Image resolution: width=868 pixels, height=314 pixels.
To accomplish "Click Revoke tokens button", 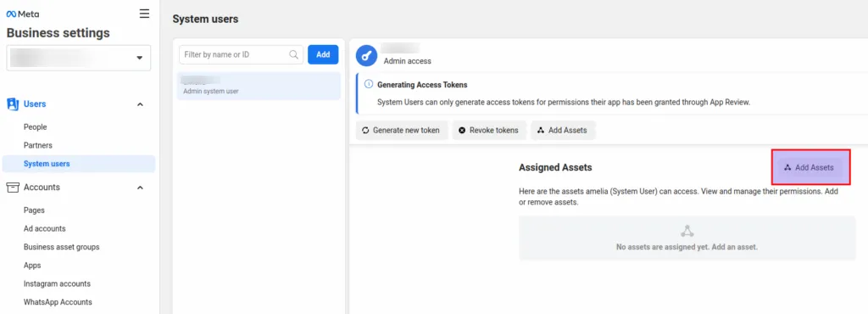I will pos(489,130).
